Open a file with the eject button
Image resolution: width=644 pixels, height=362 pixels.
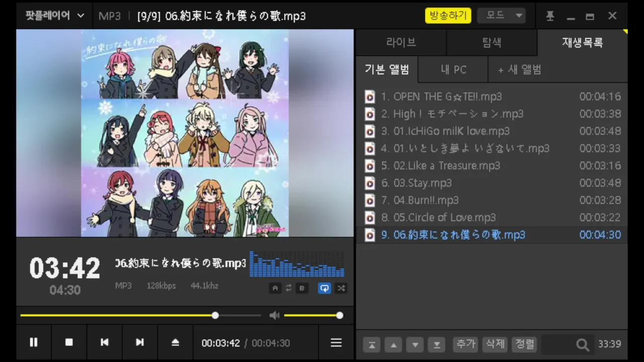coord(175,342)
